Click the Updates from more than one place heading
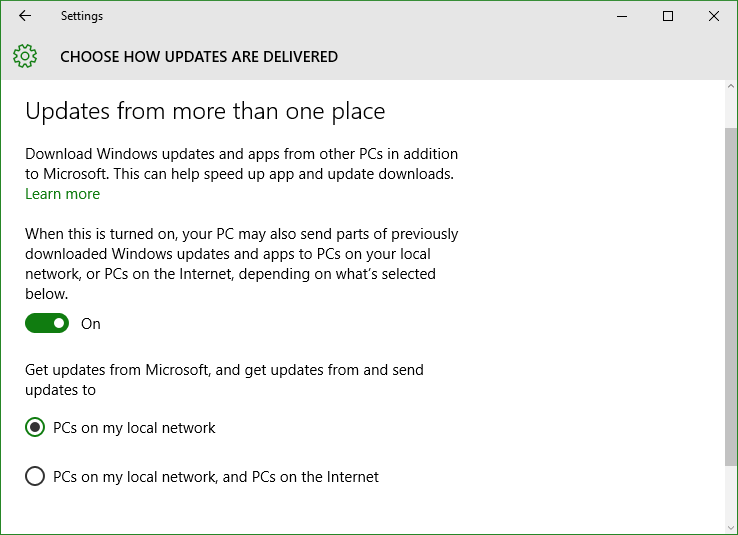Screen dimensions: 738x535 click(x=205, y=112)
